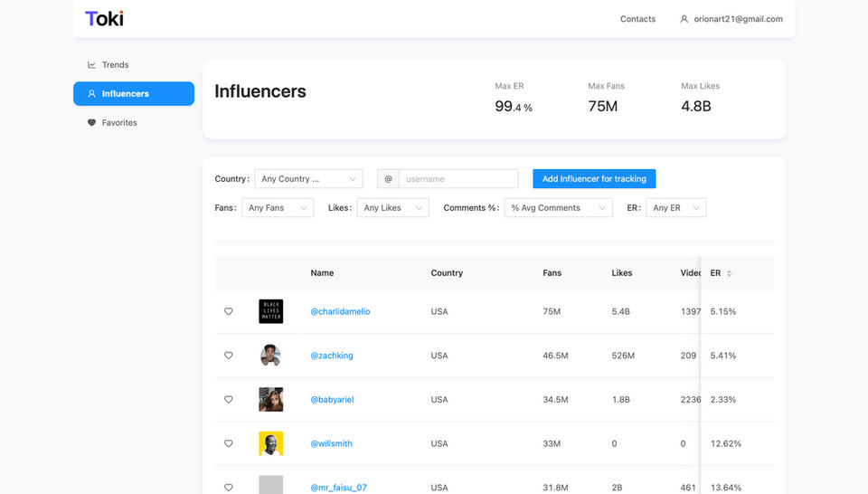
Task: Expand the Any Fans filter
Action: (278, 208)
